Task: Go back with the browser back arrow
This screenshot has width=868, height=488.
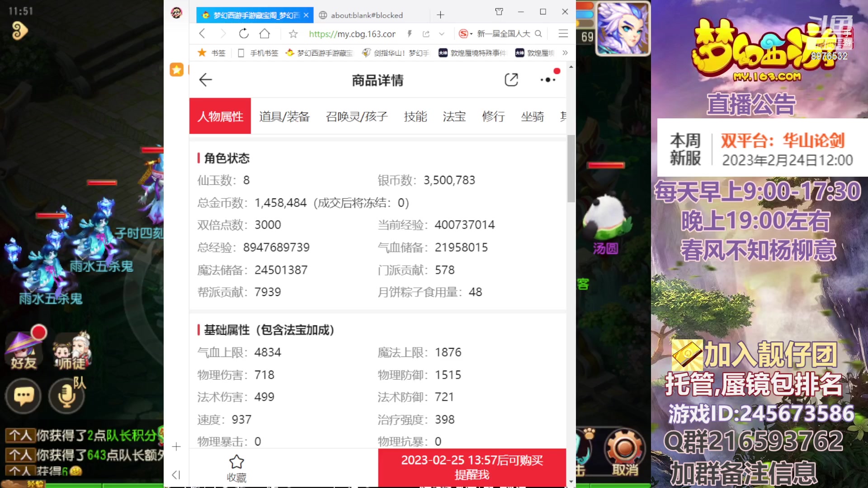Action: point(202,33)
